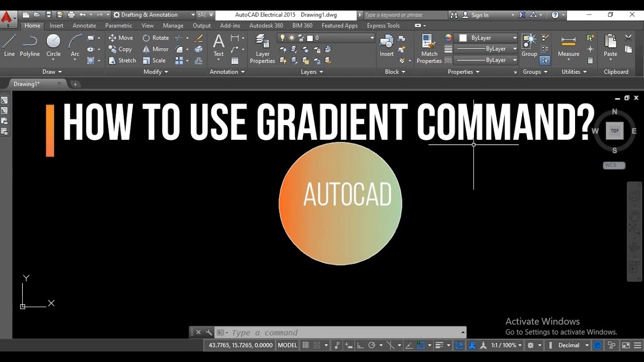Click the Help question mark icon
Image resolution: width=644 pixels, height=362 pixels.
point(555,15)
